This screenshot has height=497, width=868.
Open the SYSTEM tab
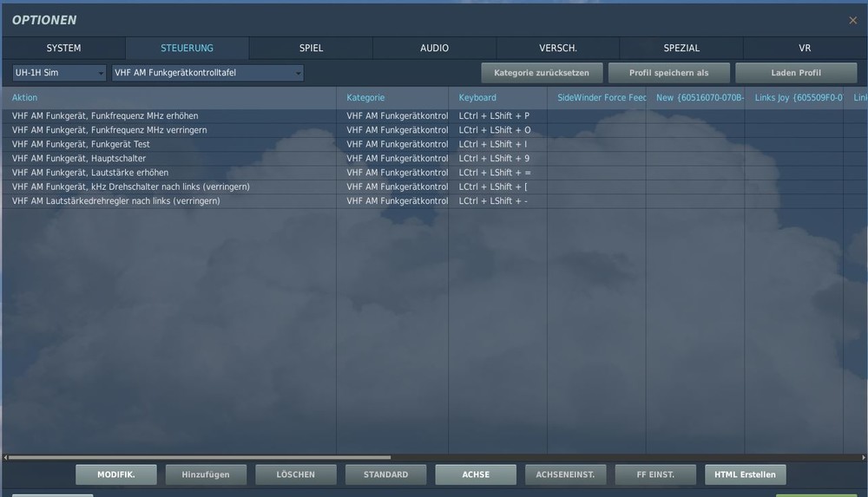click(x=63, y=49)
